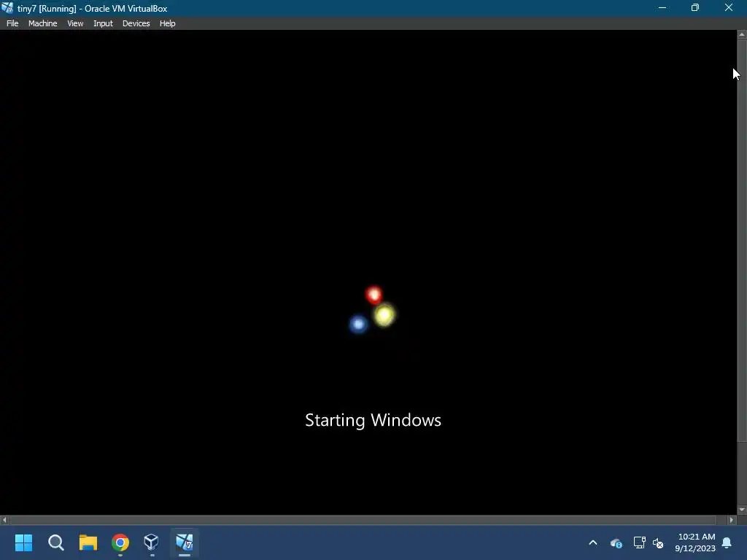Click the horizontal scrollbar thumb

click(363, 520)
